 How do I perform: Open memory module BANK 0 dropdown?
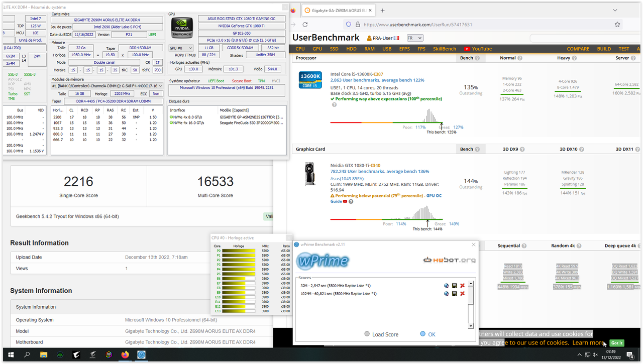[x=108, y=86]
